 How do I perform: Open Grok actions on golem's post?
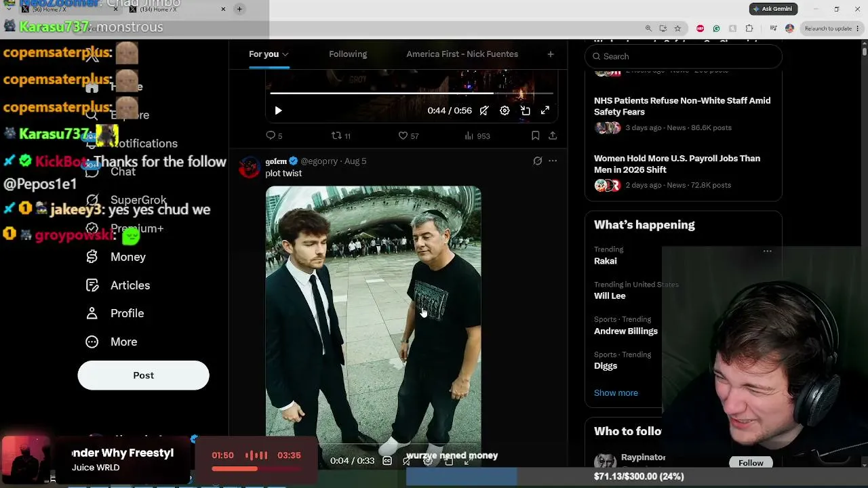tap(537, 161)
